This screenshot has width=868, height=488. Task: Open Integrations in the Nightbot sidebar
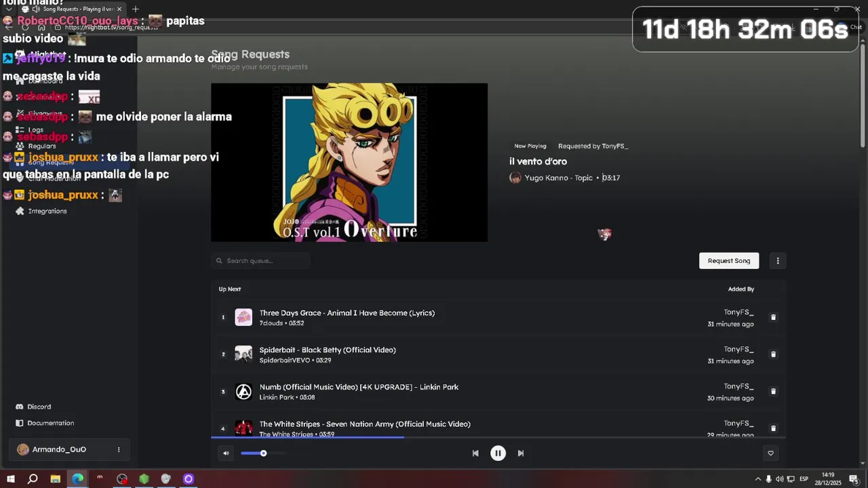(x=47, y=211)
